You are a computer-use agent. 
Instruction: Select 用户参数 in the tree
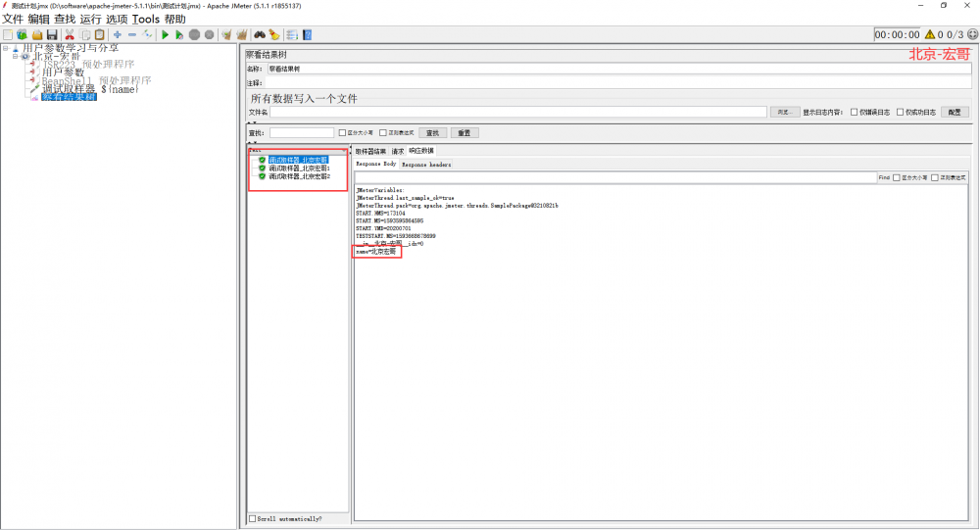(x=63, y=72)
